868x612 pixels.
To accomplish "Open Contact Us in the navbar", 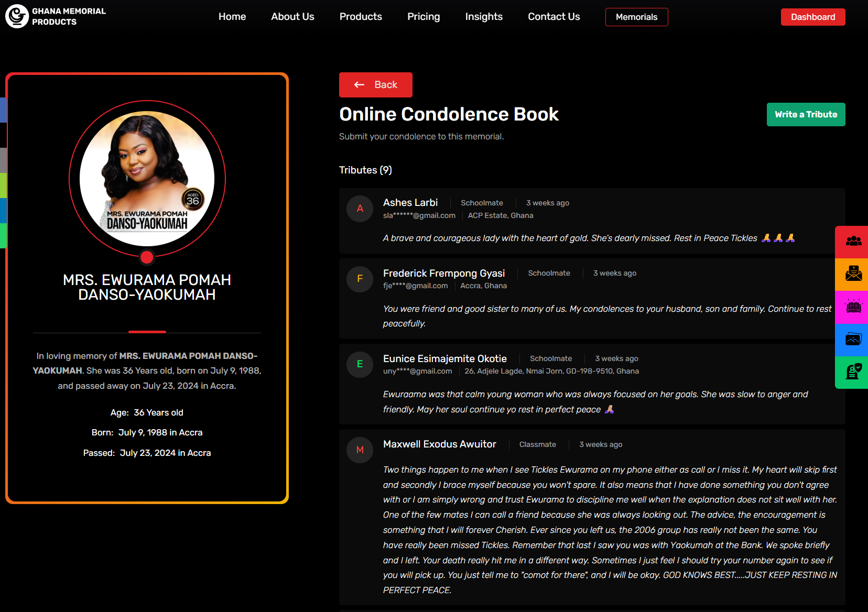I will [x=554, y=17].
